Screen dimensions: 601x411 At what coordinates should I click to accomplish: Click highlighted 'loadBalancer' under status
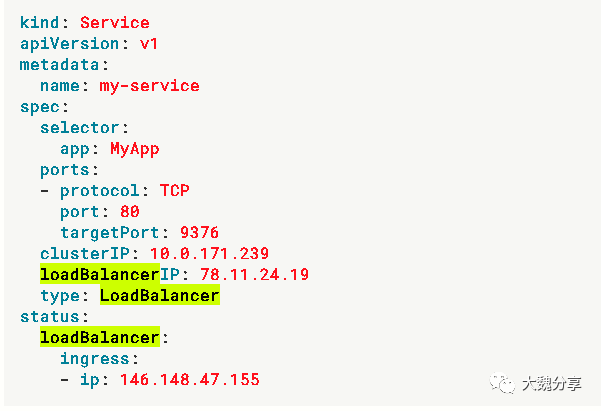tap(99, 338)
